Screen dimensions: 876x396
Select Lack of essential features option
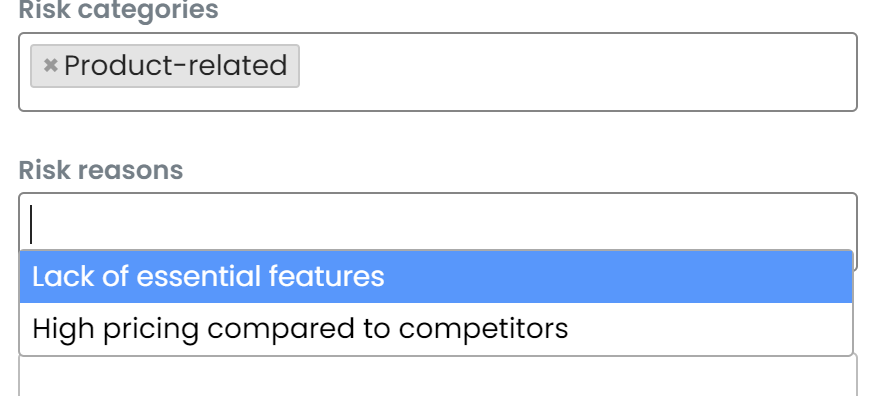coord(436,277)
